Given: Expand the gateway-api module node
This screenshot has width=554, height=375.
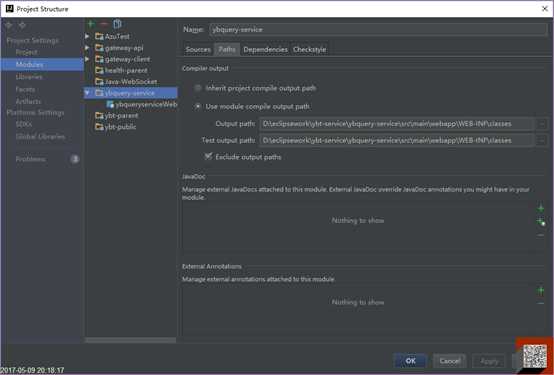Looking at the screenshot, I should pos(87,47).
